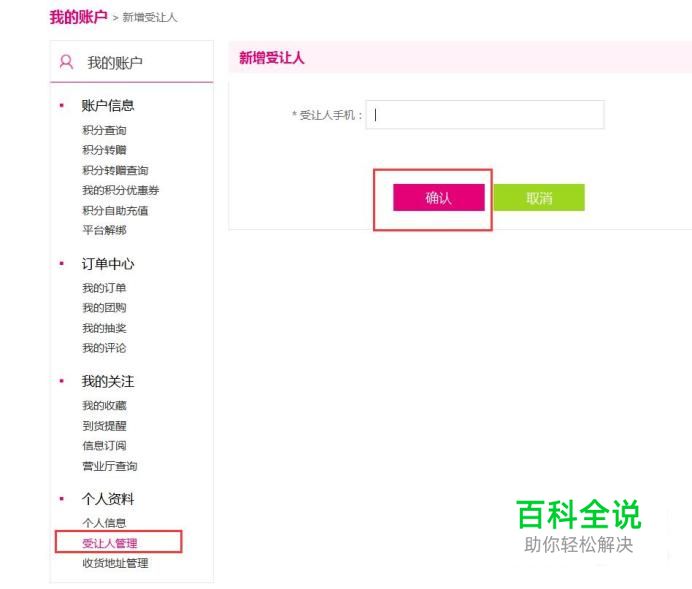This screenshot has height=589, width=692.
Task: Click the 我的账户 sidebar header text
Action: click(x=115, y=63)
